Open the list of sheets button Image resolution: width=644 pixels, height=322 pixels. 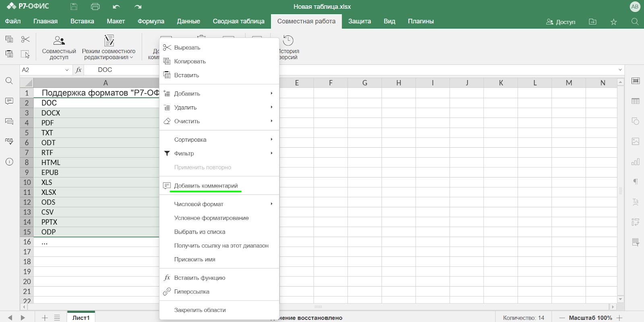click(x=57, y=318)
